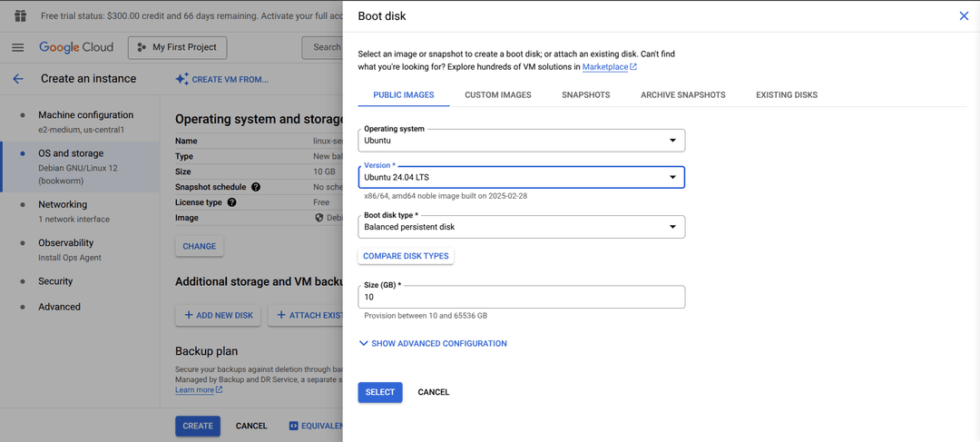Click the Attach Existing Disk button
This screenshot has height=442, width=980.
(306, 316)
